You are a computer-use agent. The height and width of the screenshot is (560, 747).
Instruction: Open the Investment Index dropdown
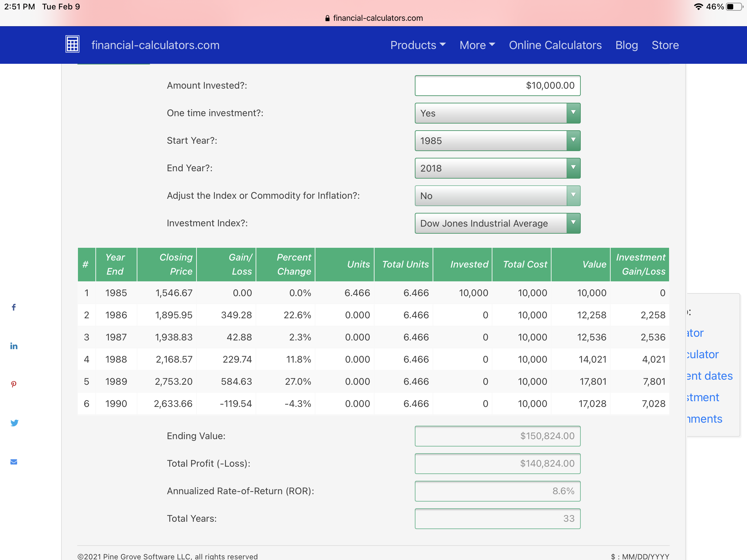(x=497, y=223)
